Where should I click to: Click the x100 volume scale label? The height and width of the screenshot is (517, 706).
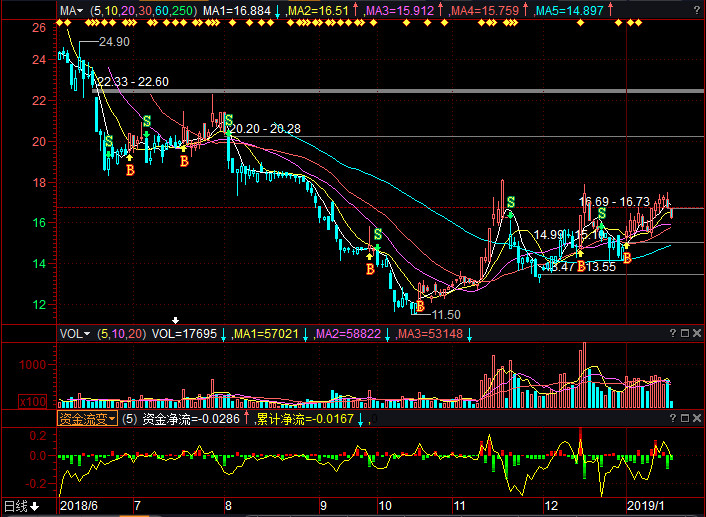[33, 401]
